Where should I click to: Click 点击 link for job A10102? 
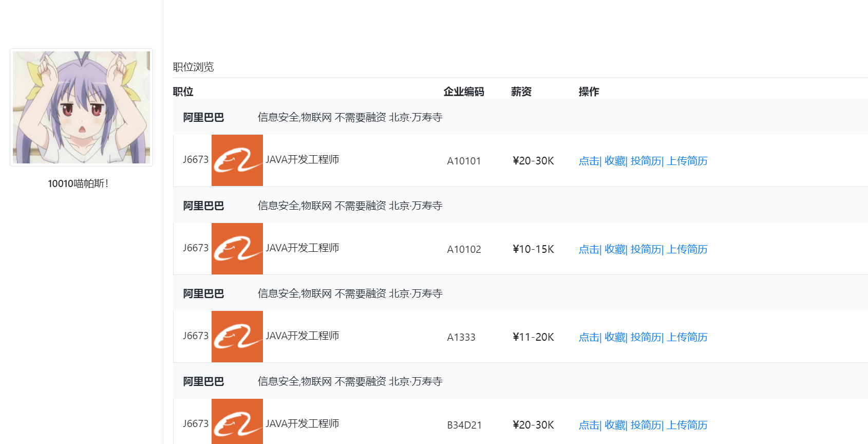[x=589, y=249]
